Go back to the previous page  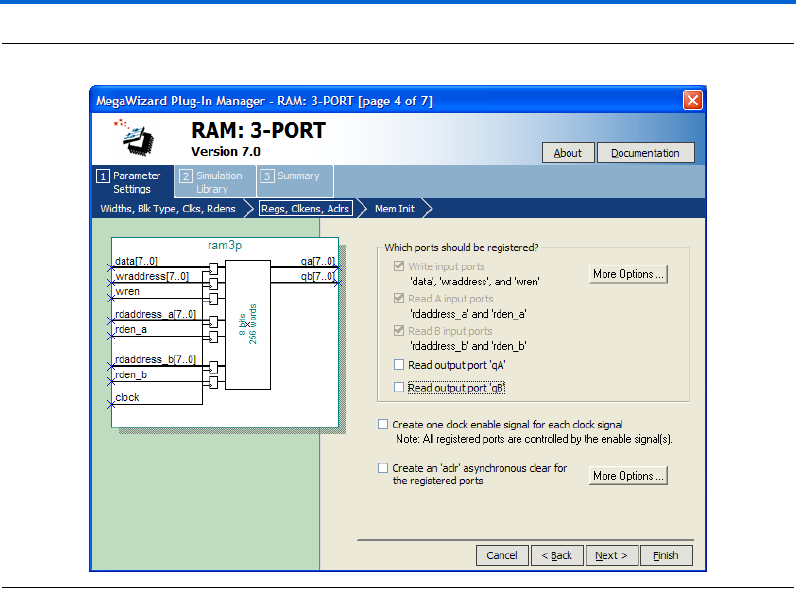[x=557, y=555]
